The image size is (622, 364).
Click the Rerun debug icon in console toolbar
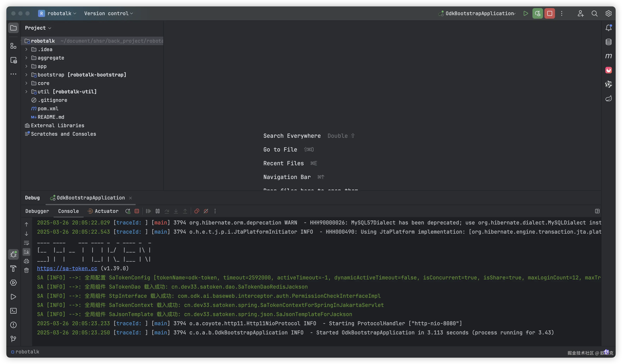tap(128, 211)
